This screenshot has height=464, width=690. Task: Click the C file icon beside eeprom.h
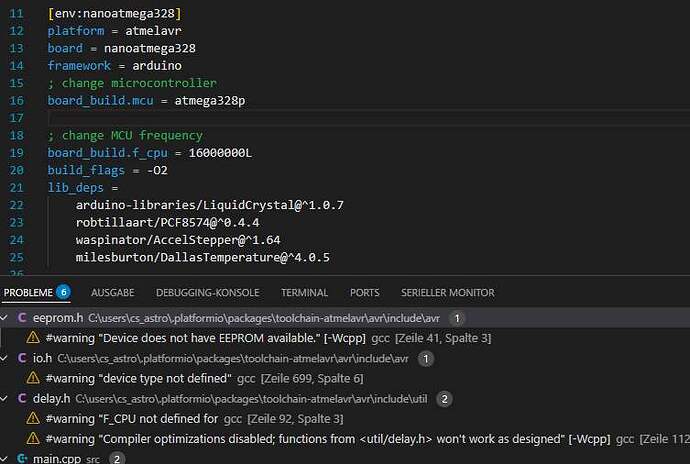point(22,318)
